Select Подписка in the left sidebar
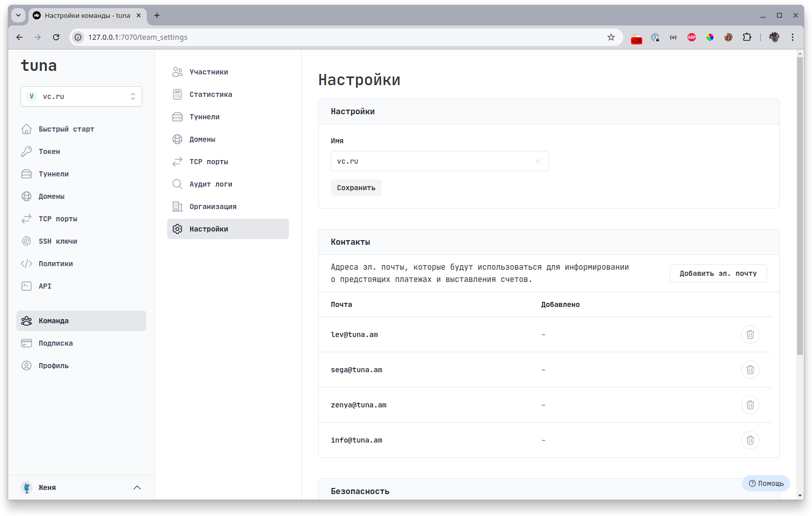This screenshot has height=516, width=812. (x=56, y=343)
